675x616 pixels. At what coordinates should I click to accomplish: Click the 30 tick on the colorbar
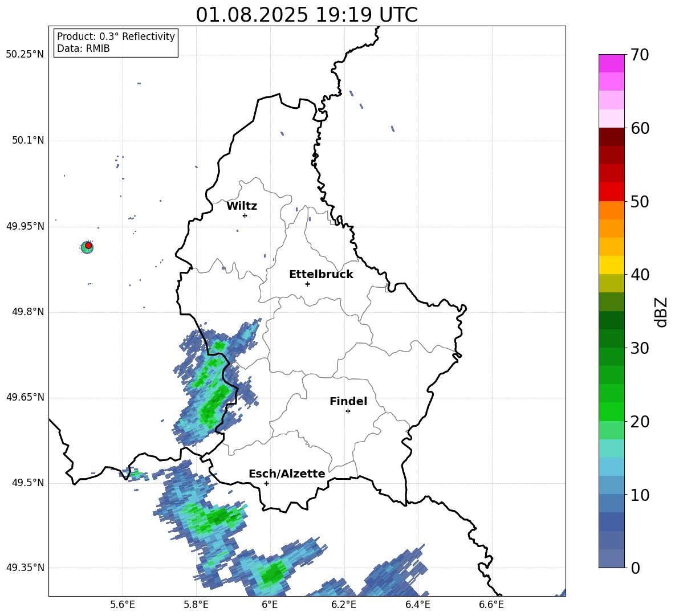click(x=640, y=348)
